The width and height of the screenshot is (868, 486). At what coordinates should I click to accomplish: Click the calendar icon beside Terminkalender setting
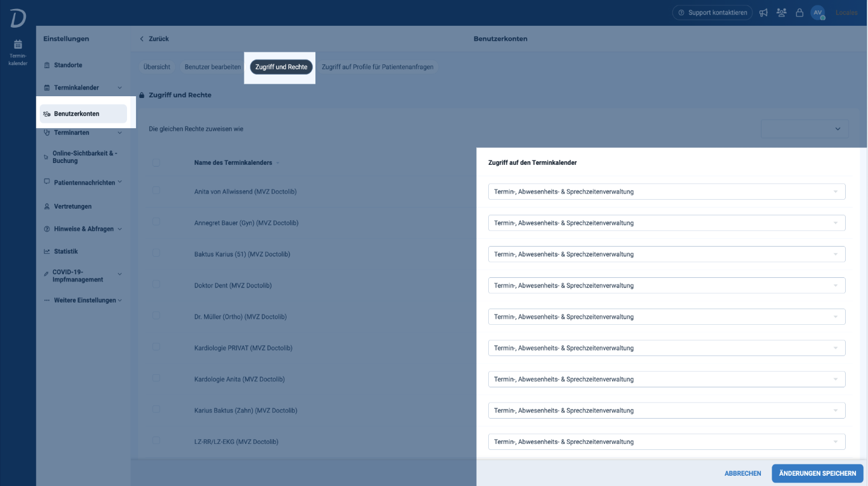pos(47,88)
